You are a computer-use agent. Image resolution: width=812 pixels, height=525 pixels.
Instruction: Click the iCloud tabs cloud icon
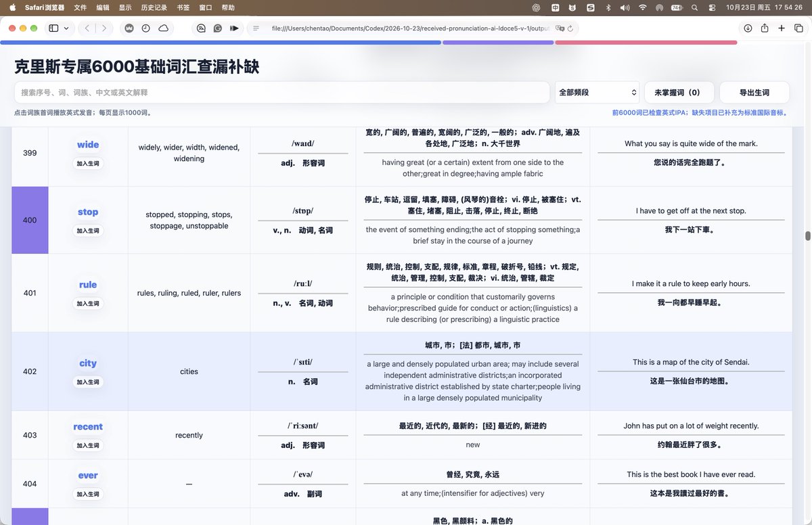pyautogui.click(x=163, y=28)
